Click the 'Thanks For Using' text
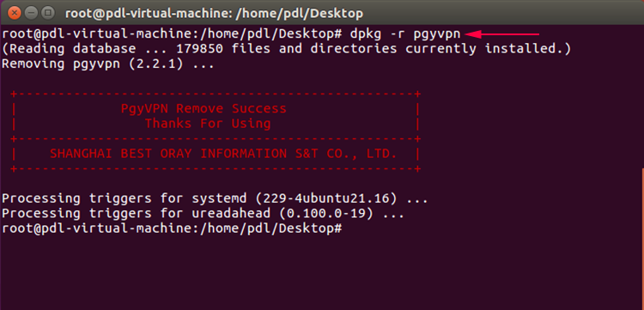Viewport: 644px width, 310px height. tap(208, 124)
